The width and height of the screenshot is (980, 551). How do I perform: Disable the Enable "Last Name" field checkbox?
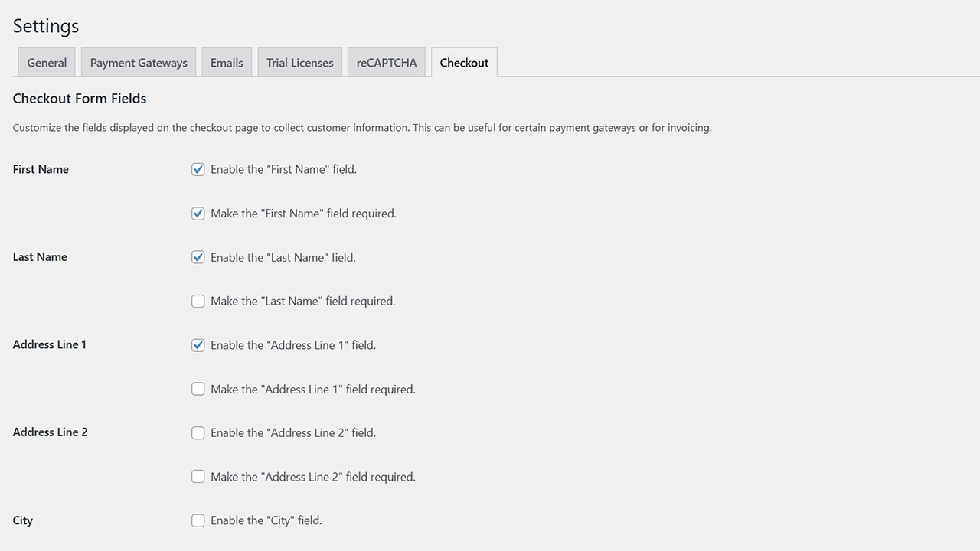click(198, 257)
